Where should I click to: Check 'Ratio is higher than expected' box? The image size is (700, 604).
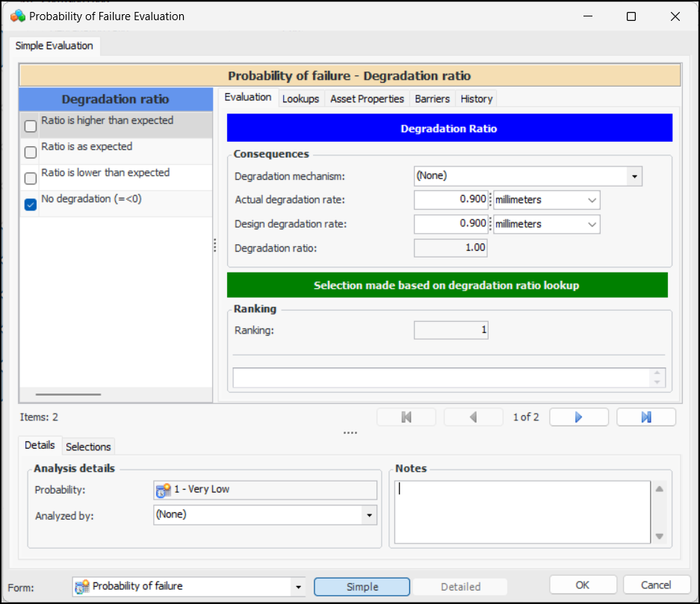pyautogui.click(x=31, y=126)
